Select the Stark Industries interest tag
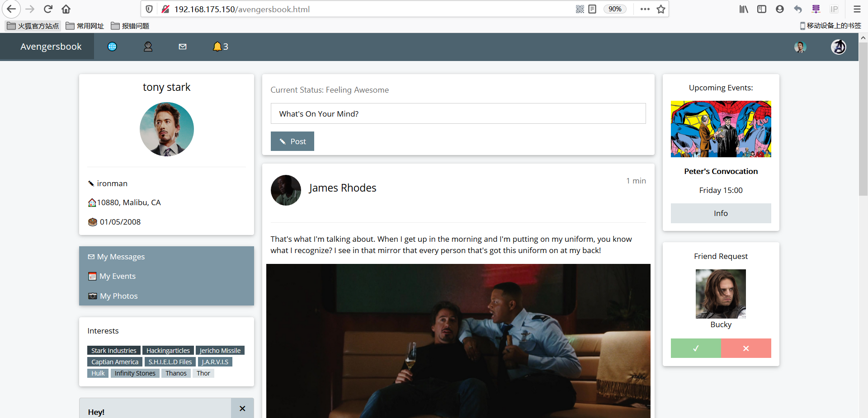 point(114,350)
